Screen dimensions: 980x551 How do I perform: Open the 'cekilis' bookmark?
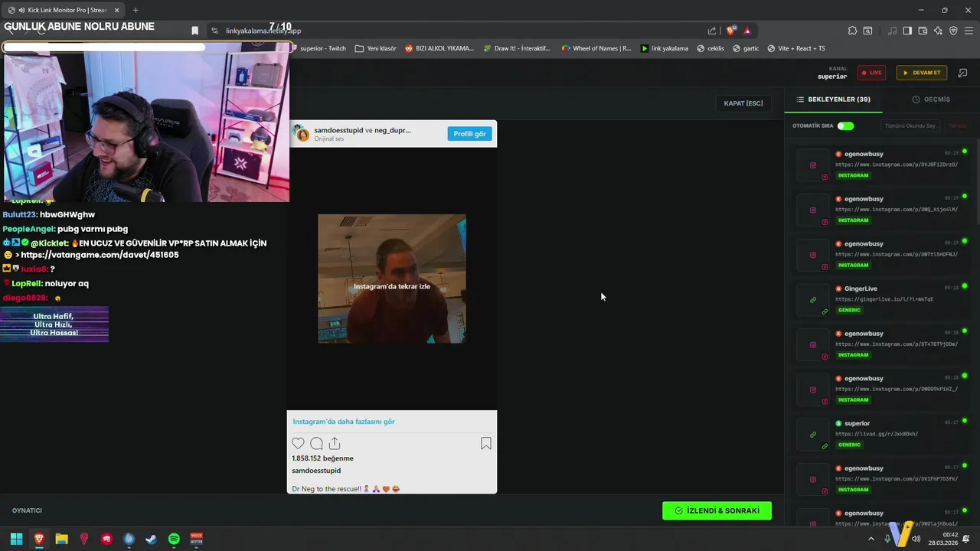pyautogui.click(x=710, y=48)
